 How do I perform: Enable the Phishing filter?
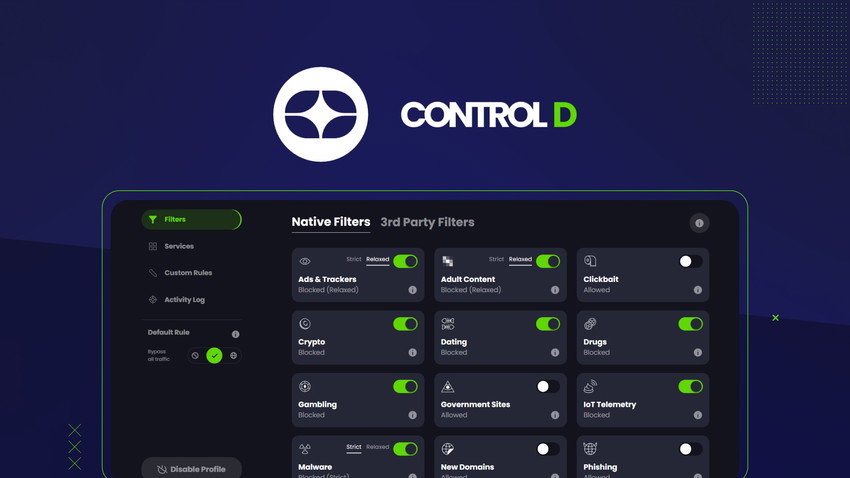coord(690,449)
